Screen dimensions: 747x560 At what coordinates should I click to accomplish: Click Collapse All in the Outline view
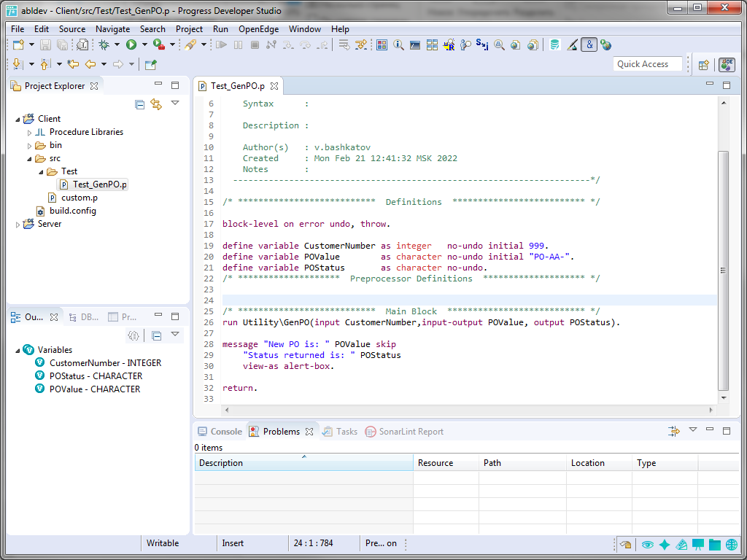[156, 335]
